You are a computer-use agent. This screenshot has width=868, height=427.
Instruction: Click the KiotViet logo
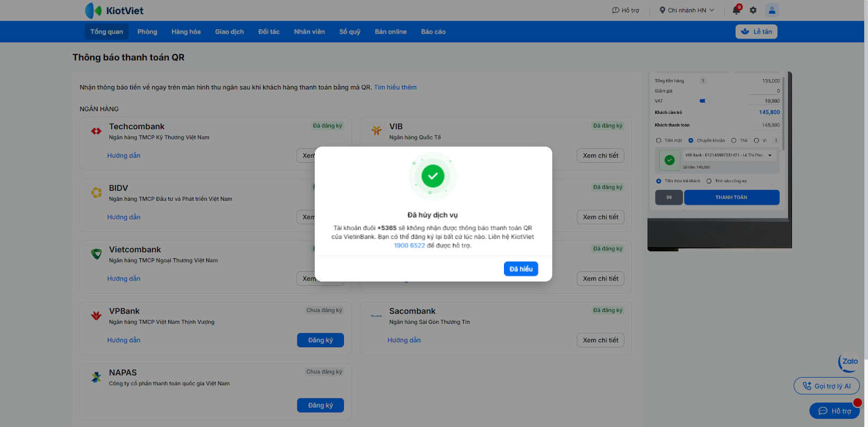tap(114, 10)
